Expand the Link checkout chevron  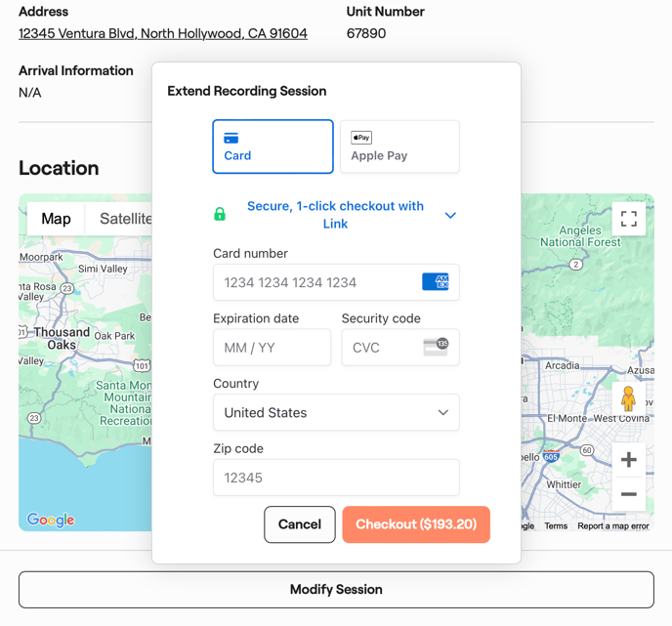point(450,215)
